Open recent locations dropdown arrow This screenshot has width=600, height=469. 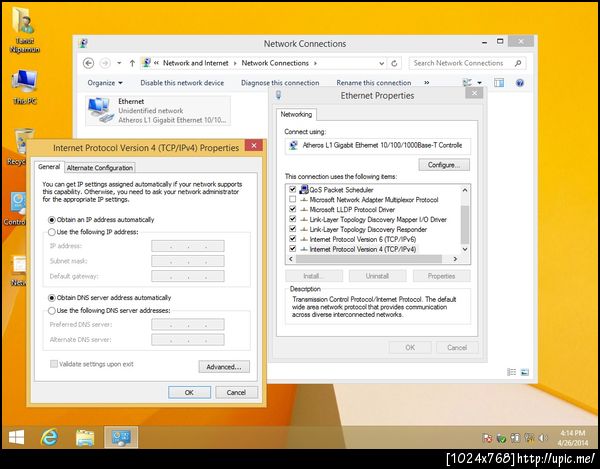119,63
